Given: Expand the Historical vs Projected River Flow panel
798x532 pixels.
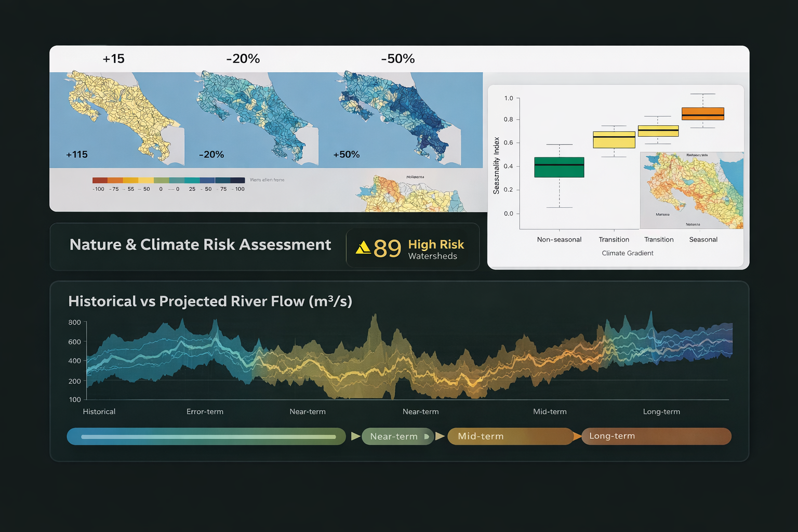Looking at the screenshot, I should pos(210,301).
